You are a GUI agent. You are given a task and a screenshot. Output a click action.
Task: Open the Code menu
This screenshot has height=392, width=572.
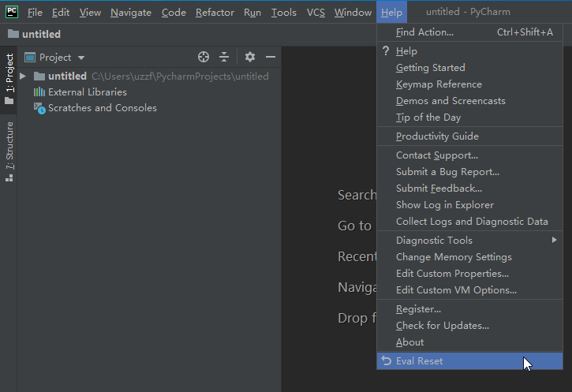[174, 13]
